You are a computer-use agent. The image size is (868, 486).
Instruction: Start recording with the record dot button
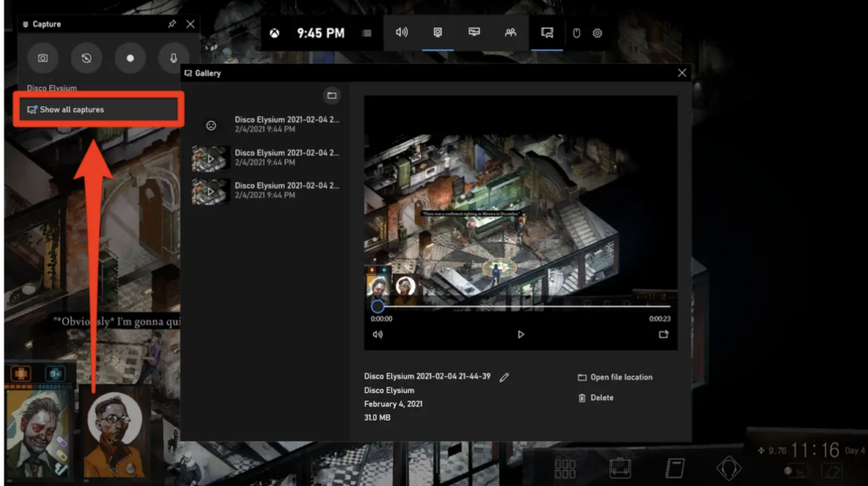pos(131,58)
